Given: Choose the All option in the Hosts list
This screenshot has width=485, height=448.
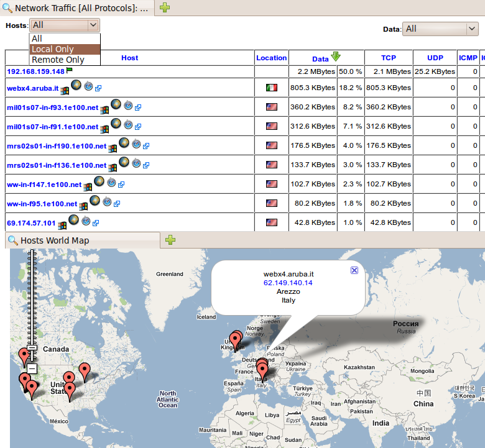Looking at the screenshot, I should 65,39.
